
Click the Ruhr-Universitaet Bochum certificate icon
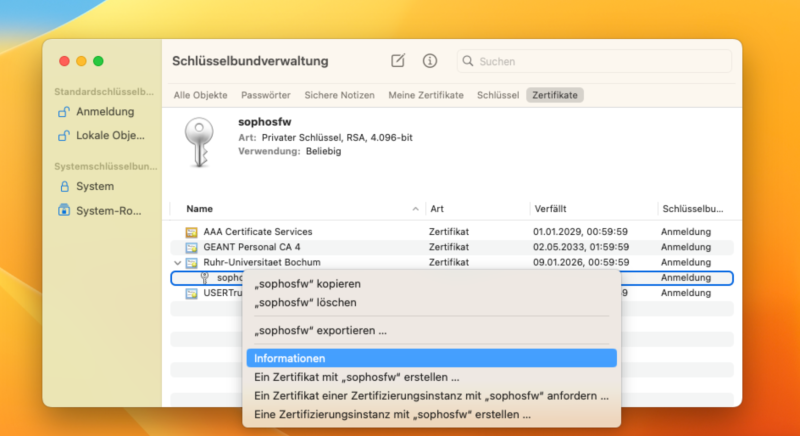coord(191,263)
